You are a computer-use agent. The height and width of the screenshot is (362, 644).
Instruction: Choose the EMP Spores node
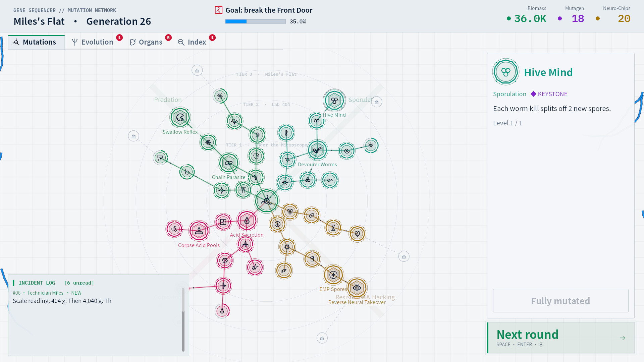coord(333,275)
